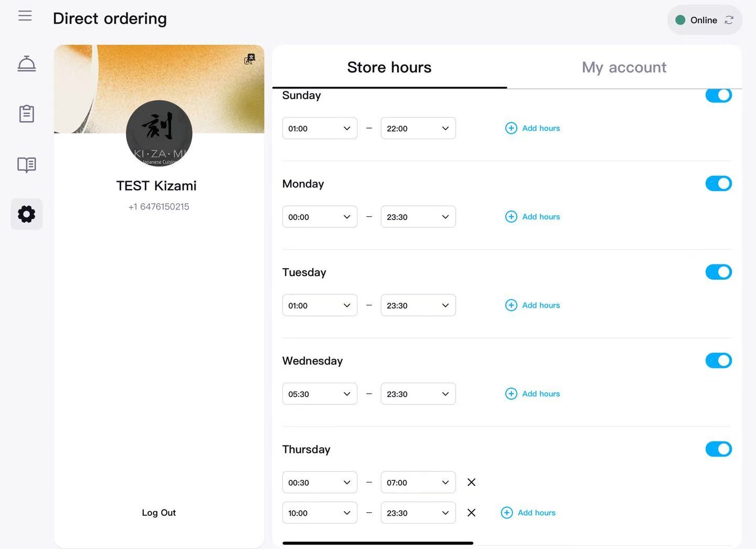This screenshot has height=549, width=756.
Task: Click the Kizami restaurant logo avatar
Action: 159,133
